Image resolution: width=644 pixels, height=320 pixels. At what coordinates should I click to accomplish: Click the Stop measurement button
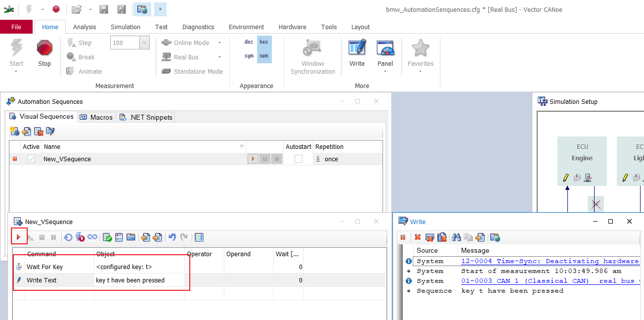(x=44, y=53)
